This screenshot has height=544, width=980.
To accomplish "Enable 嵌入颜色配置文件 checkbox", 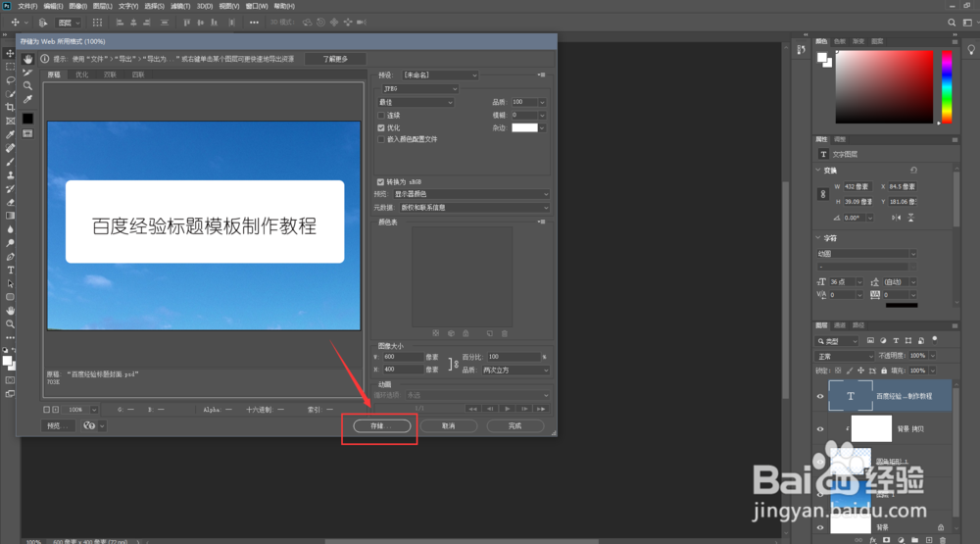I will 381,139.
